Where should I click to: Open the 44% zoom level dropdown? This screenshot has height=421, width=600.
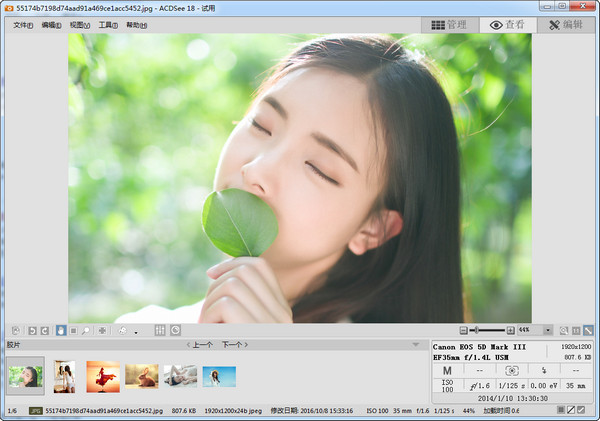[548, 330]
